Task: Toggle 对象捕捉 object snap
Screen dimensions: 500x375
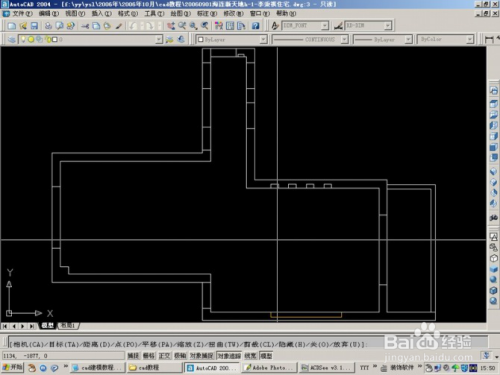Action: pos(201,356)
